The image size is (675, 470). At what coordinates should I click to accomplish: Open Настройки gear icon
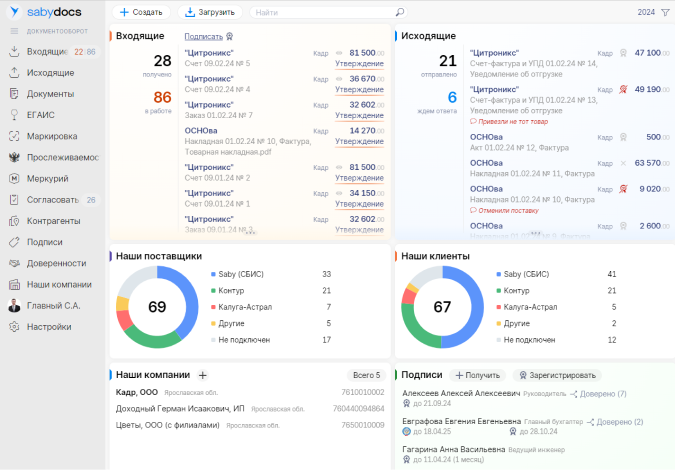[x=14, y=327]
